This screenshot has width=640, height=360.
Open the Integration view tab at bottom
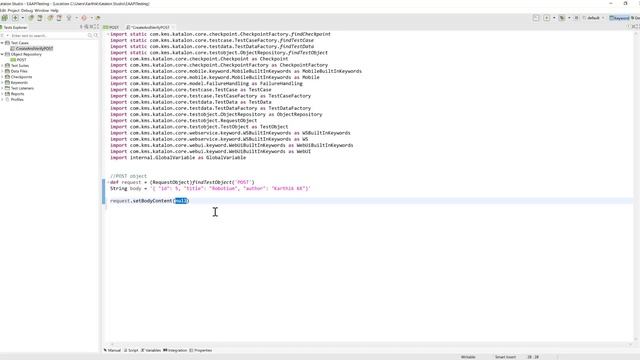(175, 350)
